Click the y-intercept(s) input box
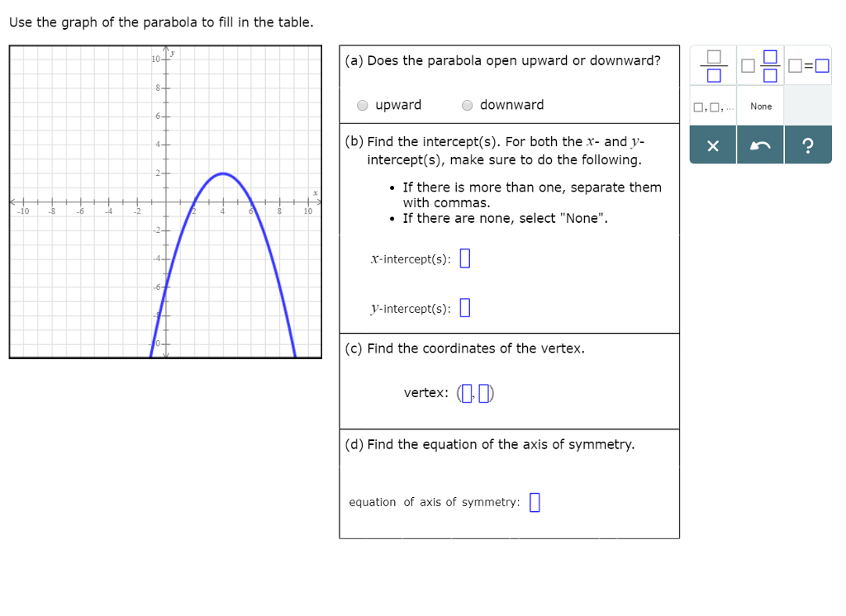This screenshot has height=616, width=846. point(464,307)
